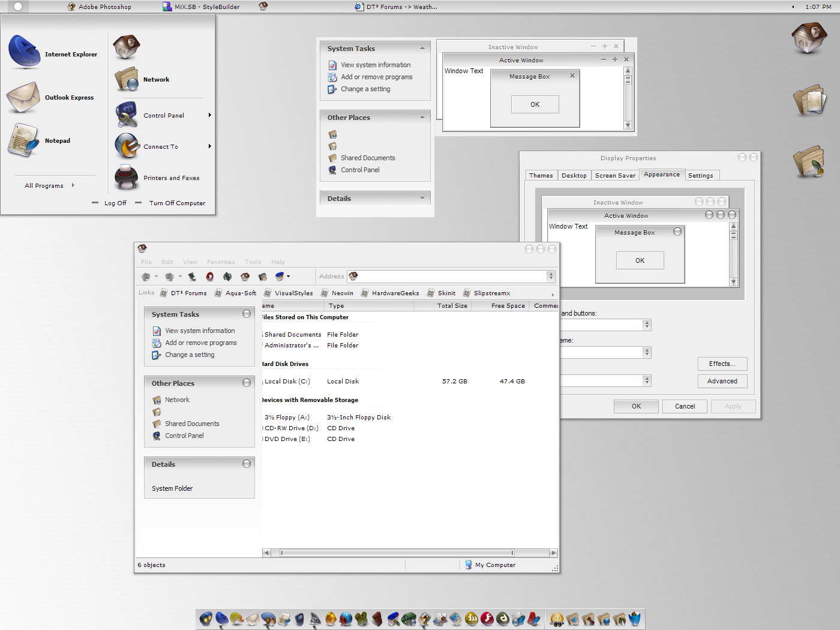Screen dimensions: 840x630
Task: Switch to MiX.SB - StyleBuilder in the taskbar
Action: point(201,7)
